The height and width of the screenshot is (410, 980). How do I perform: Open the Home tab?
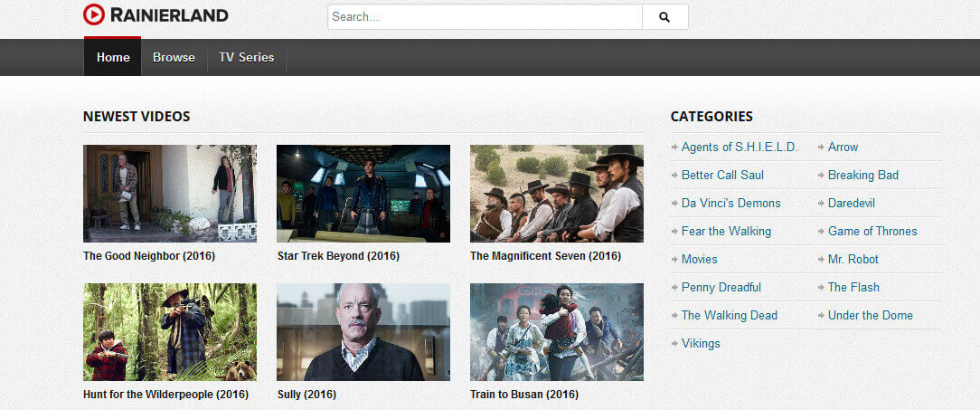[x=113, y=57]
